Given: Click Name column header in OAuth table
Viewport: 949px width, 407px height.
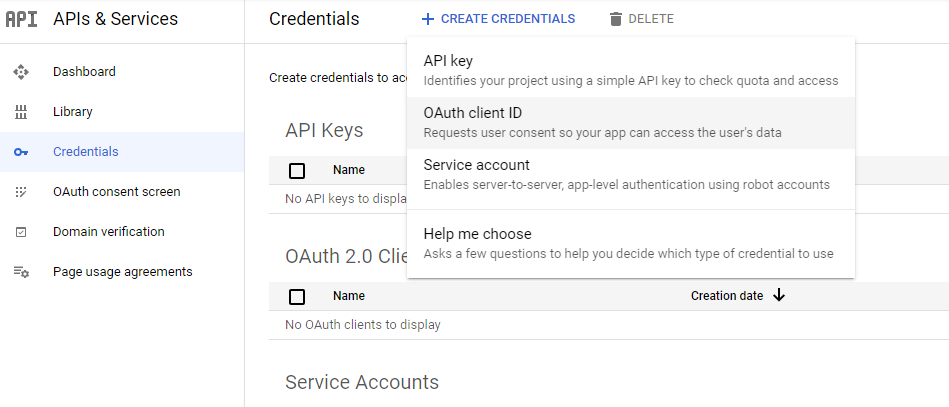Looking at the screenshot, I should pyautogui.click(x=349, y=296).
